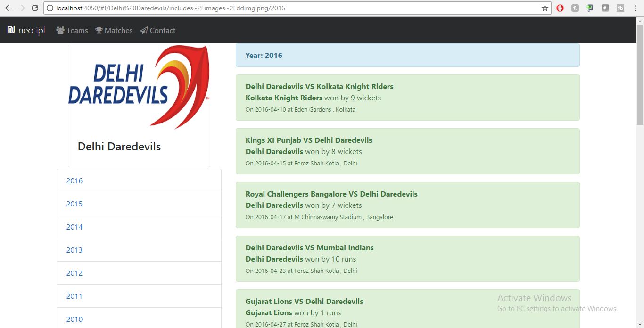This screenshot has height=328, width=644.
Task: Bookmark this page with the star icon
Action: coord(545,8)
